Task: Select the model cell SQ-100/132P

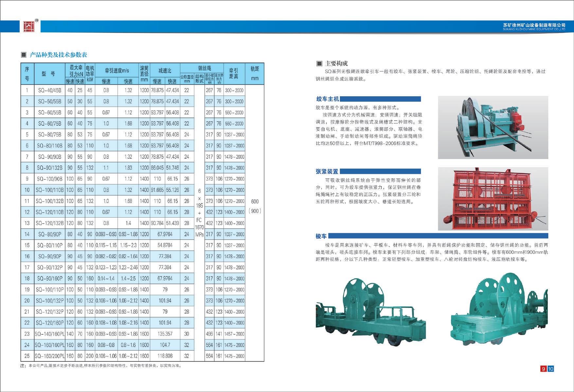Action: (x=49, y=300)
